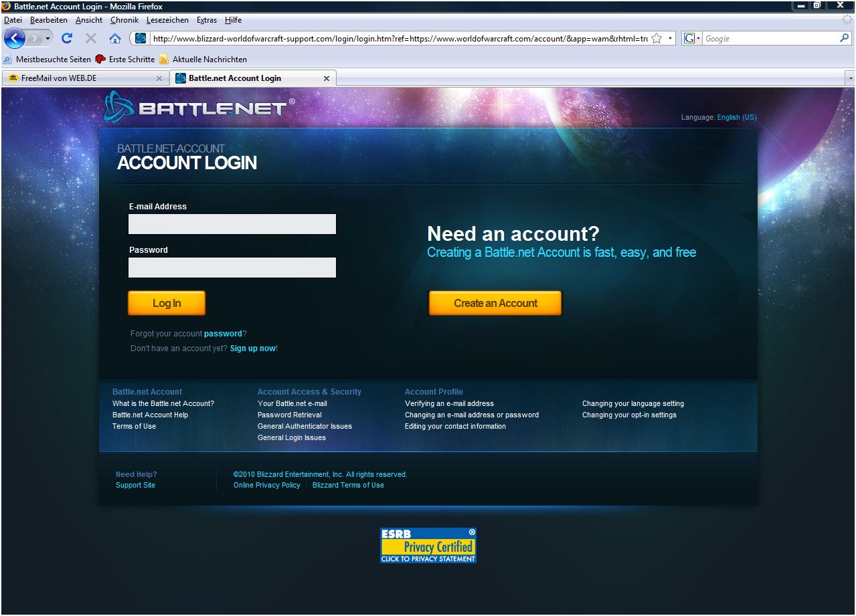Viewport: 856px width, 616px height.
Task: Open the Lesezeichen menu
Action: [167, 20]
